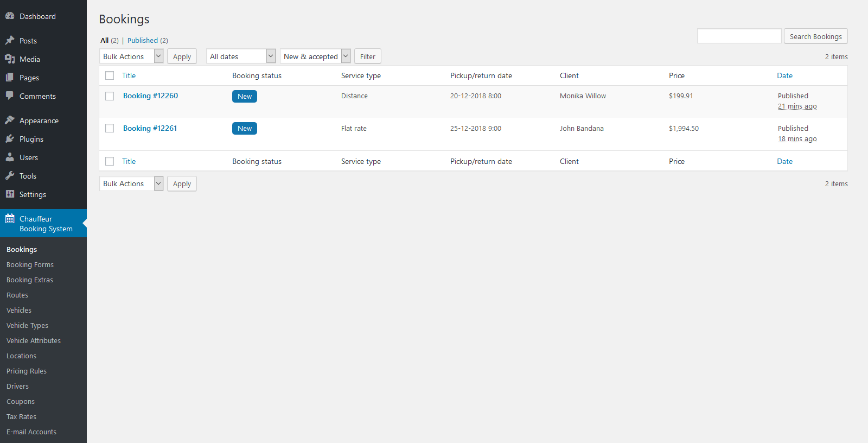Go to Booking Forms submenu

[x=30, y=264]
